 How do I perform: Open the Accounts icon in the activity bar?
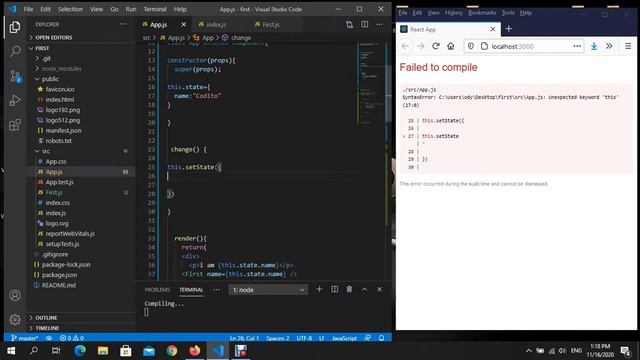click(x=15, y=295)
